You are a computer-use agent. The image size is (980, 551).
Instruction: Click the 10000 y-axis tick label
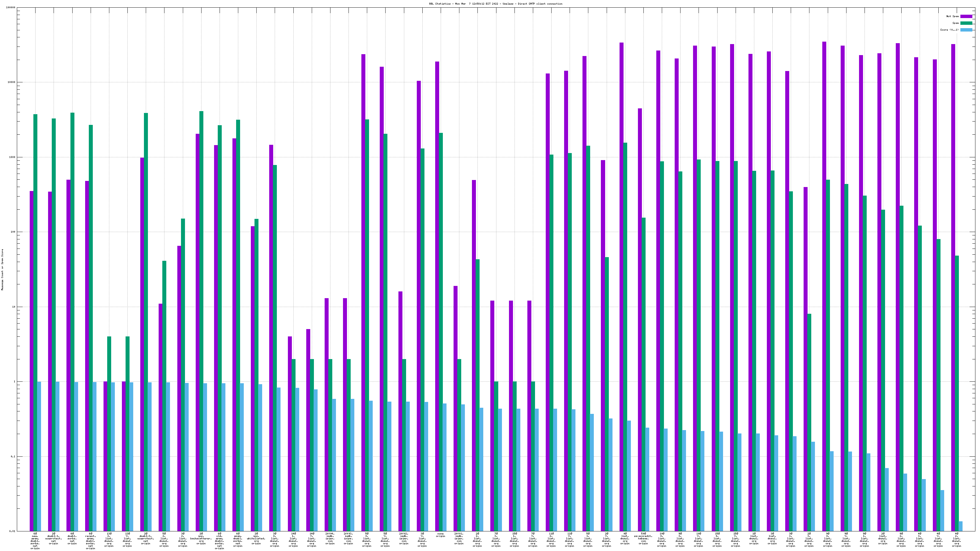click(x=12, y=83)
